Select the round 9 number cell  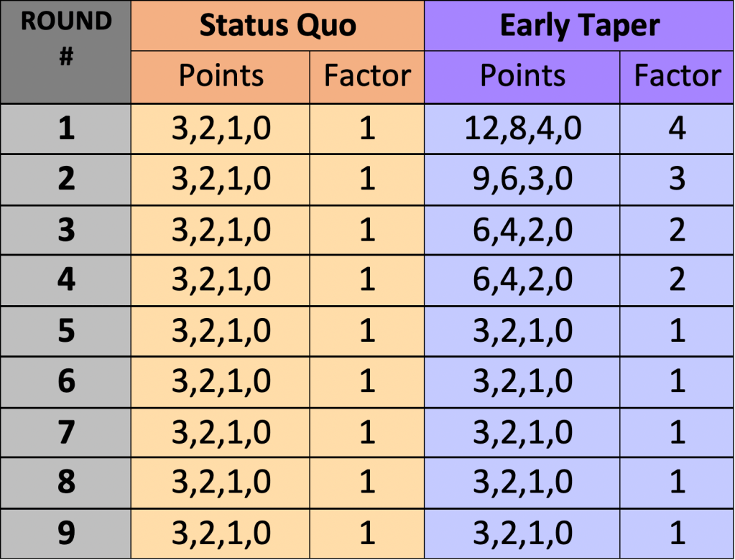pyautogui.click(x=66, y=533)
